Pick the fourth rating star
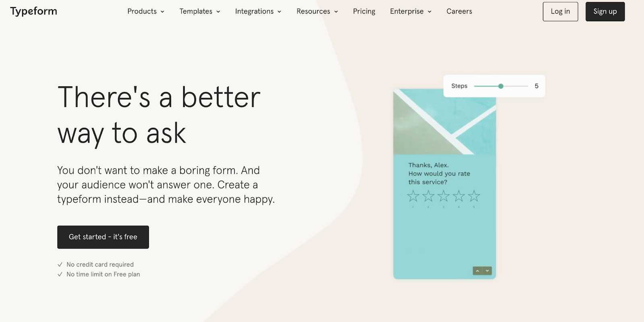 [x=459, y=196]
